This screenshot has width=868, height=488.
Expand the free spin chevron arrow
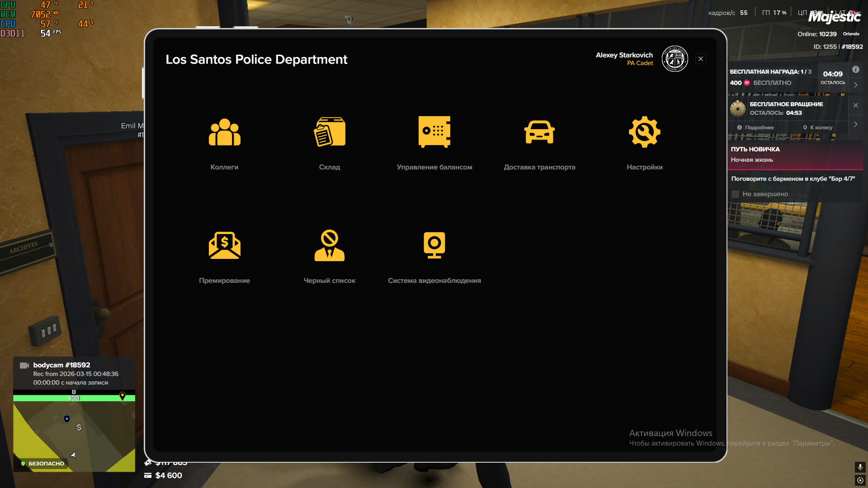pos(855,124)
